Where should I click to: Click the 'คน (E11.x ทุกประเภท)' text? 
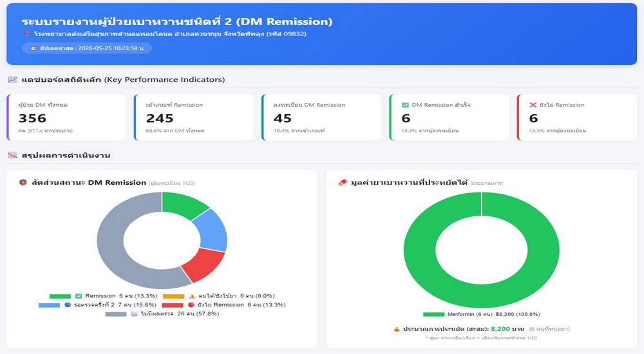(x=46, y=131)
